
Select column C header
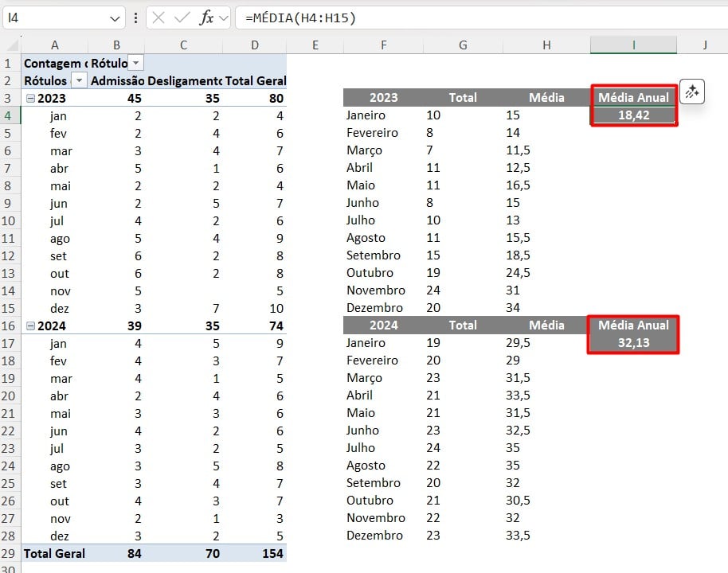[x=184, y=45]
